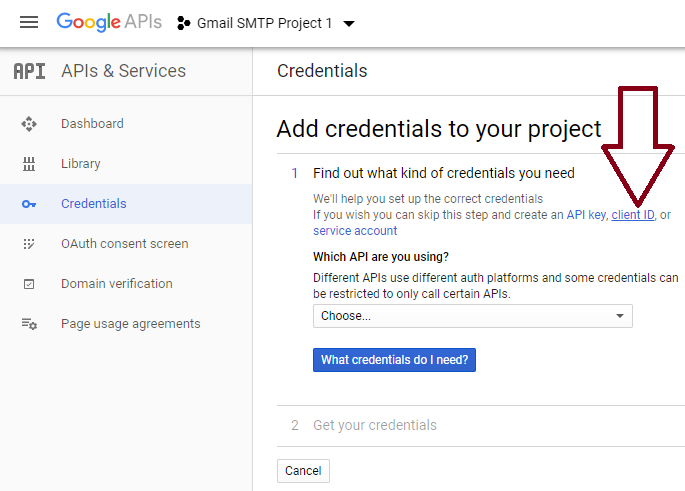The image size is (685, 491).
Task: Click the project hexagon icon beside Gmail SMTP Project 1
Action: 183,23
